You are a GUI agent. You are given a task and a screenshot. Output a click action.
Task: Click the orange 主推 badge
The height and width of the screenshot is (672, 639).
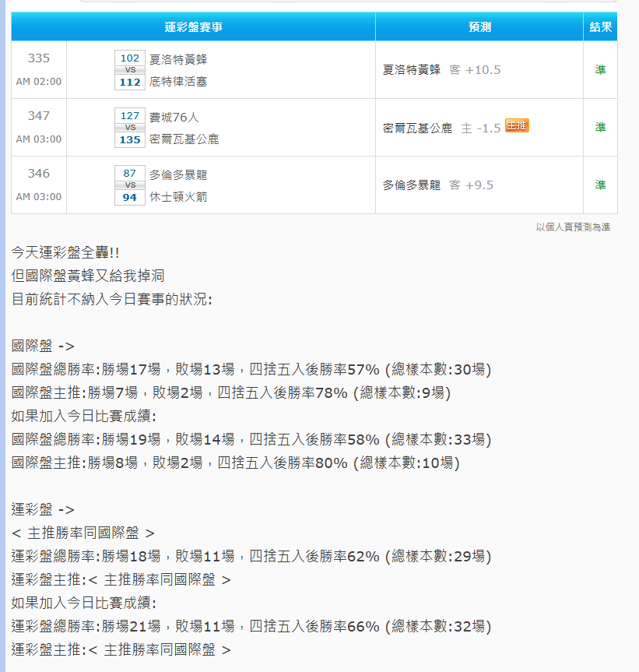tap(517, 125)
